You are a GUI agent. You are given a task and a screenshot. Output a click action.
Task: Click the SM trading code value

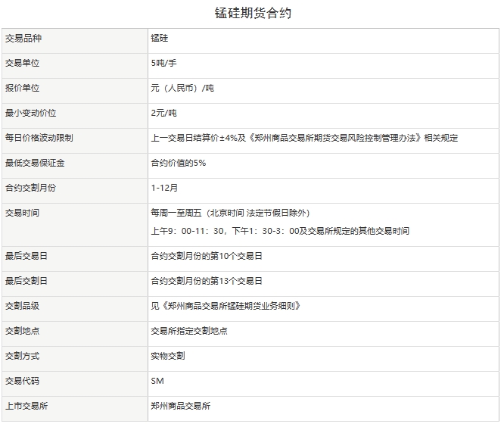point(157,381)
